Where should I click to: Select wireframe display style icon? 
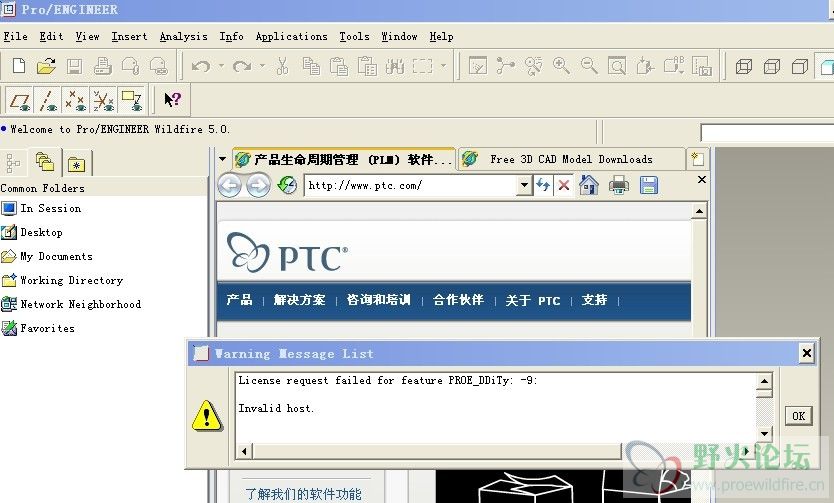(x=744, y=66)
